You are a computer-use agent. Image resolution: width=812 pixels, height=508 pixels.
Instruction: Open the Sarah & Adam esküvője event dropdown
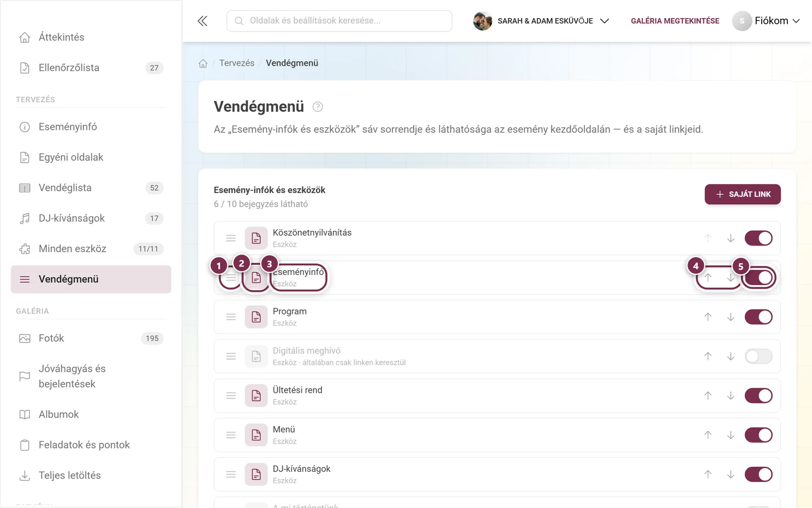(541, 21)
